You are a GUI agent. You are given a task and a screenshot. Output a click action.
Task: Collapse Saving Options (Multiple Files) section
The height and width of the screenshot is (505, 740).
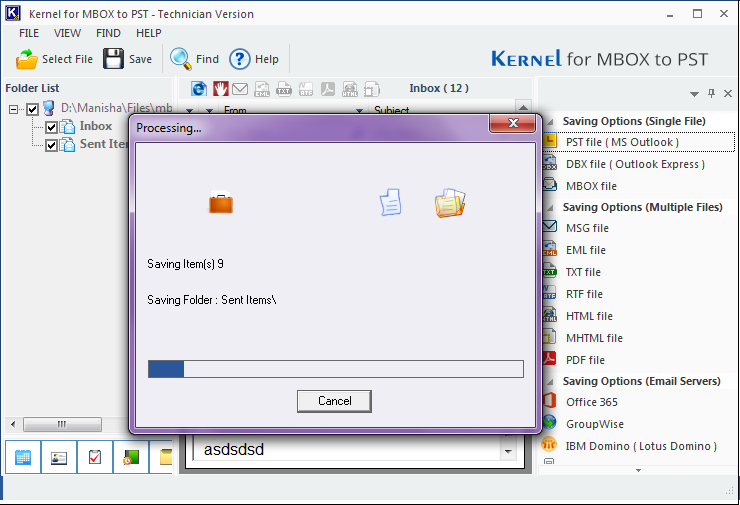[550, 208]
